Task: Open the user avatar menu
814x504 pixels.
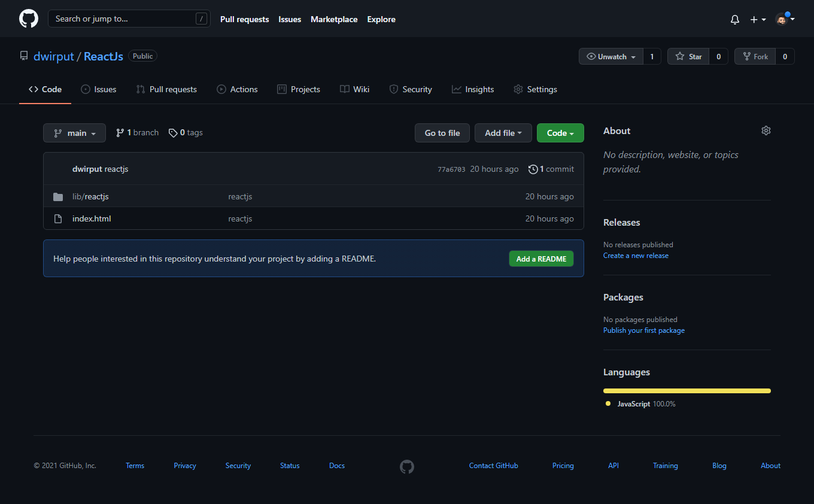Action: pyautogui.click(x=785, y=19)
